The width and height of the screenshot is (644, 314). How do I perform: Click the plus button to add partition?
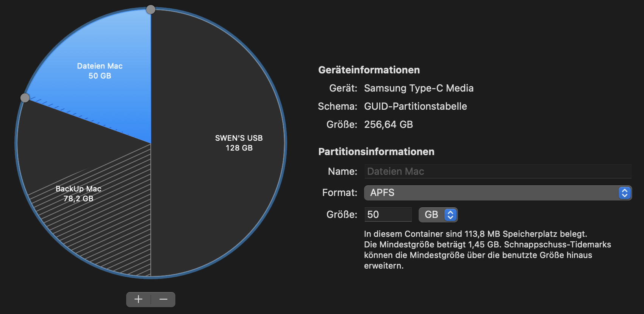(139, 299)
